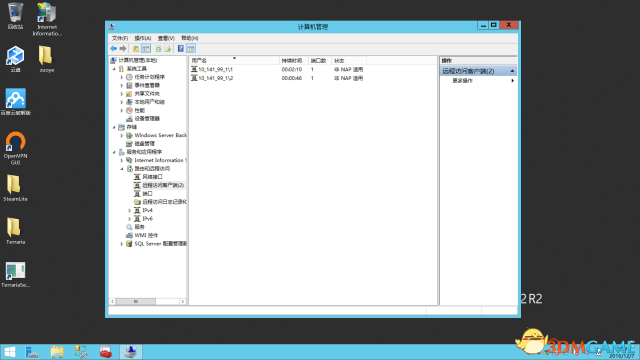The image size is (640, 360).
Task: Open the Internet Information desktop shortcut
Action: [47, 19]
